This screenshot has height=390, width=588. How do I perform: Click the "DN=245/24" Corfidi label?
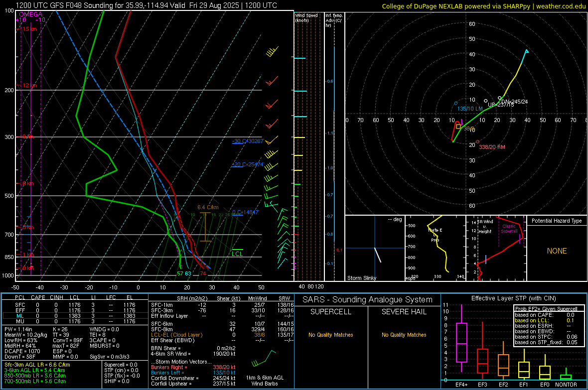click(514, 102)
